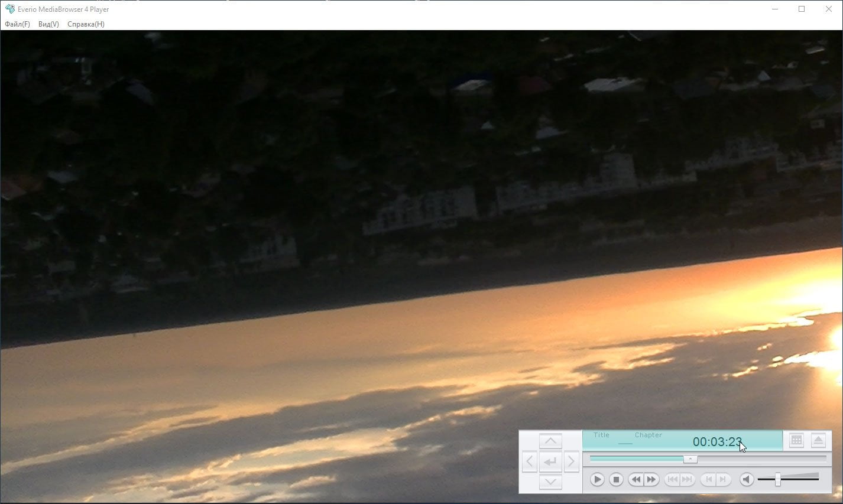Open the Справка(H) menu

86,24
